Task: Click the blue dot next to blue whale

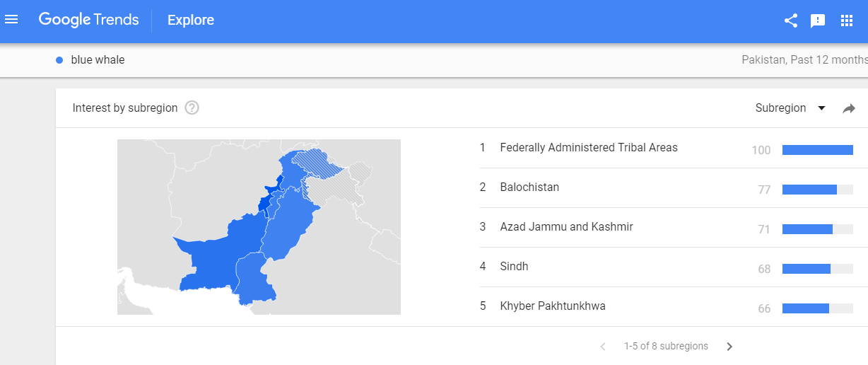Action: point(59,60)
